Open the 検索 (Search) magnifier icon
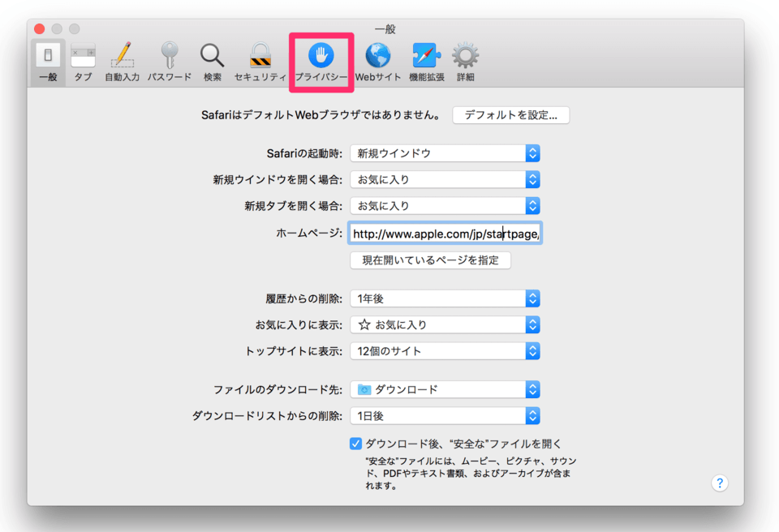Screen dimensions: 779x532 click(x=212, y=57)
